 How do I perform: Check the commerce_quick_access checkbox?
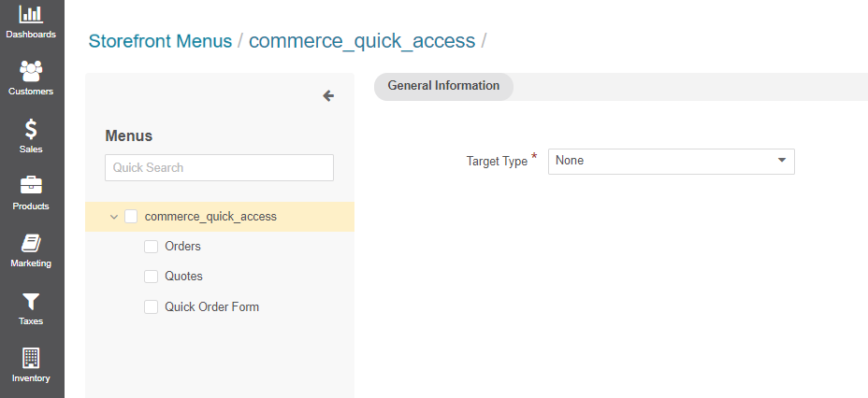click(131, 217)
